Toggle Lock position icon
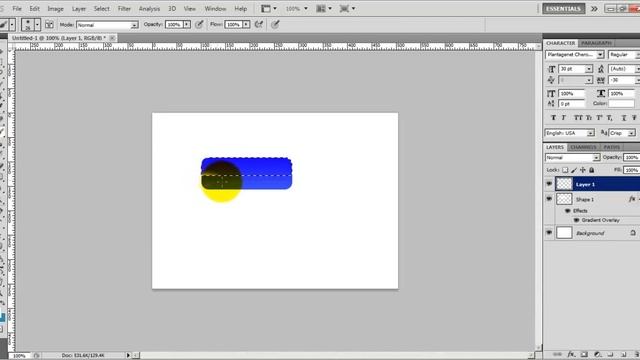The height and width of the screenshot is (360, 640). click(583, 170)
